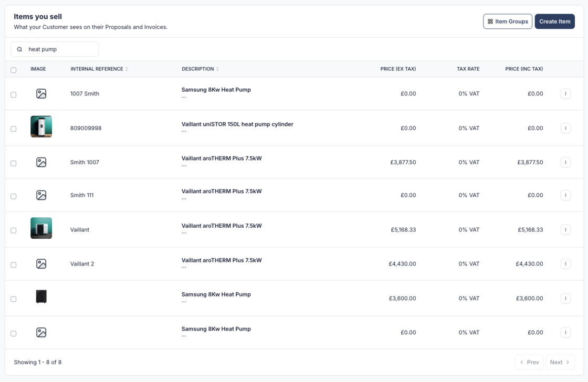Select the Vaillant 2 row checkbox

pyautogui.click(x=14, y=265)
